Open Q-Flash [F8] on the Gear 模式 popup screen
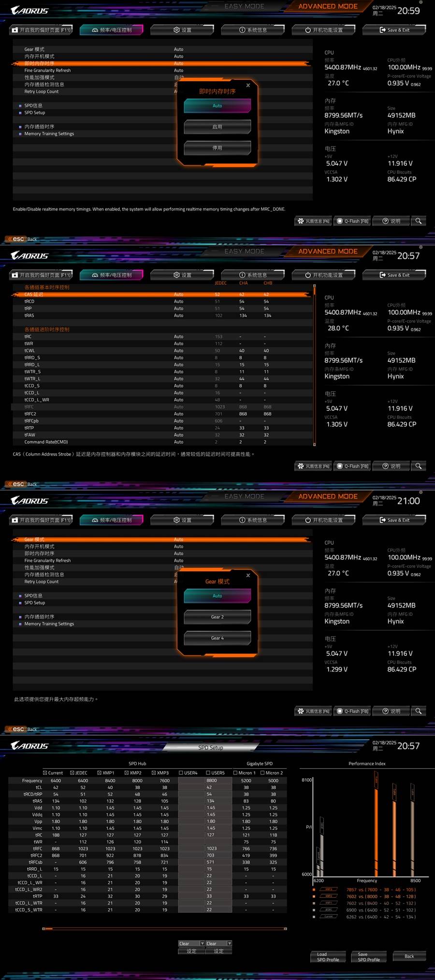 (x=353, y=711)
